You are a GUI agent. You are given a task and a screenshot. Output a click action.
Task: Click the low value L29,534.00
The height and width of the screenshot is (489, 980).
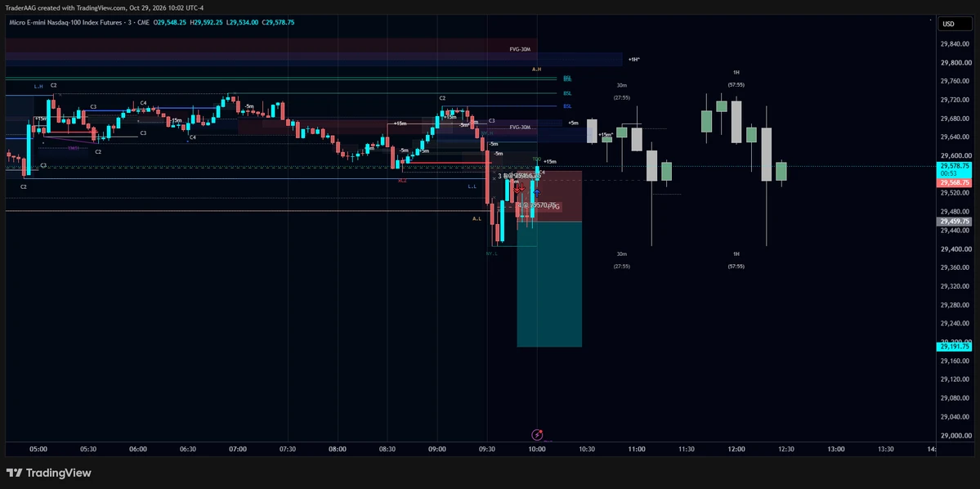click(243, 23)
